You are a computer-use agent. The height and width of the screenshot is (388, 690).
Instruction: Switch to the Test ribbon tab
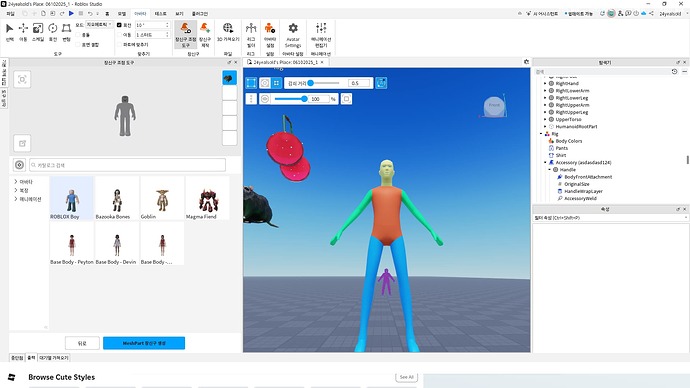pos(161,14)
